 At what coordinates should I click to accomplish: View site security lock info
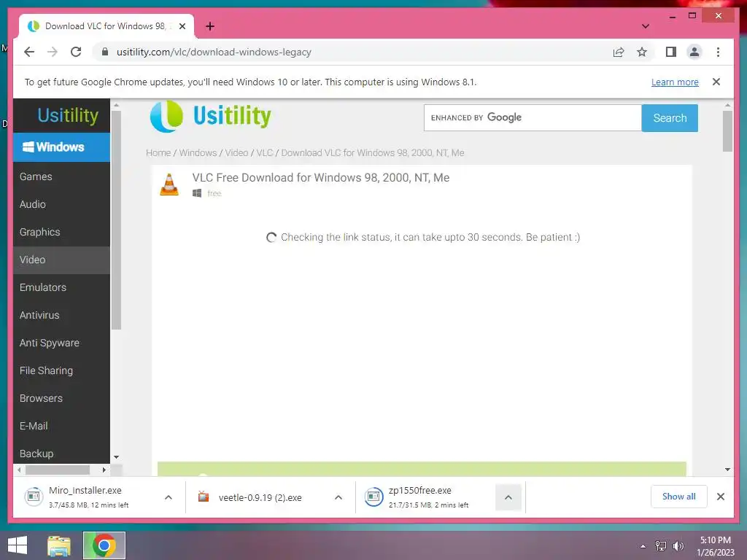(105, 52)
